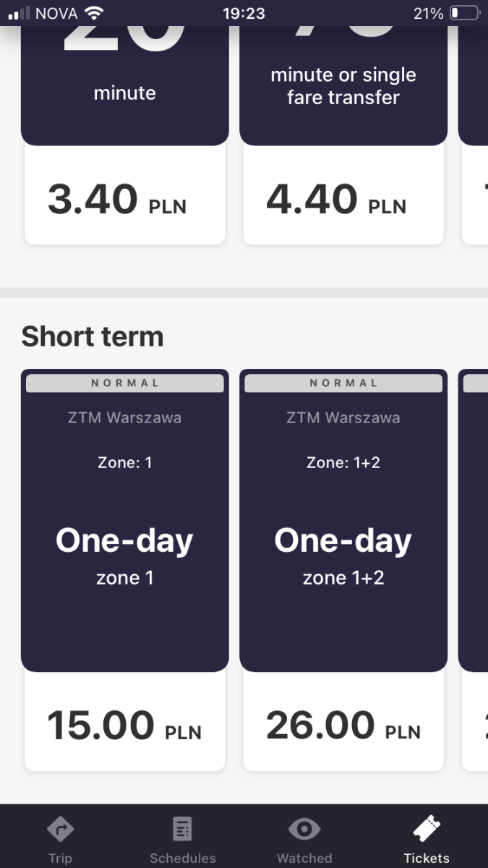Tap NORMAL label on zone 1 ticket
Viewport: 488px width, 868px height.
(x=125, y=383)
